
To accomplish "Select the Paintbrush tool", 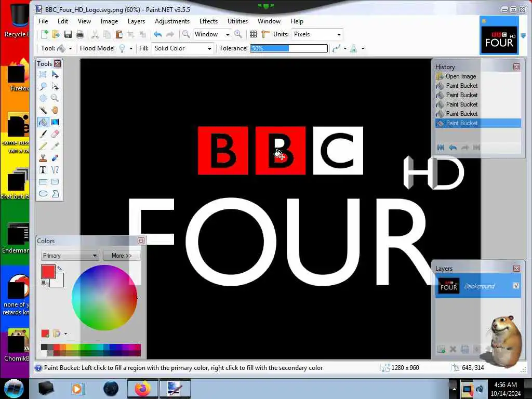I will click(43, 134).
